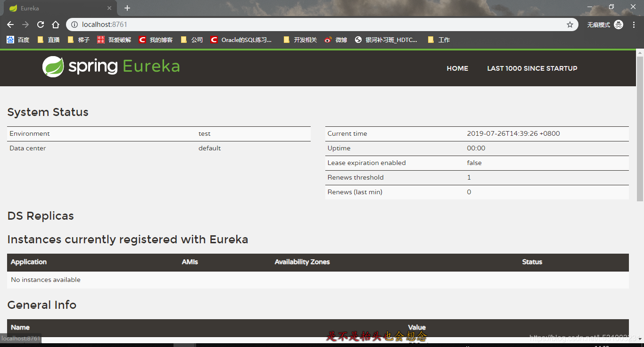The width and height of the screenshot is (644, 347).
Task: Click Lease expiration enabled value false
Action: coord(474,163)
